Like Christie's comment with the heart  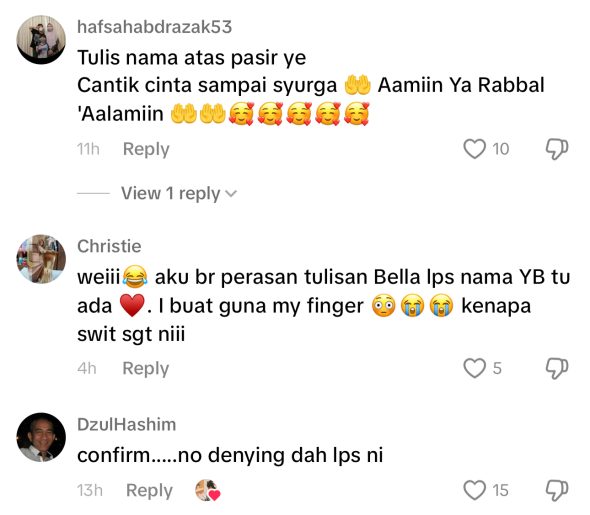pyautogui.click(x=474, y=368)
